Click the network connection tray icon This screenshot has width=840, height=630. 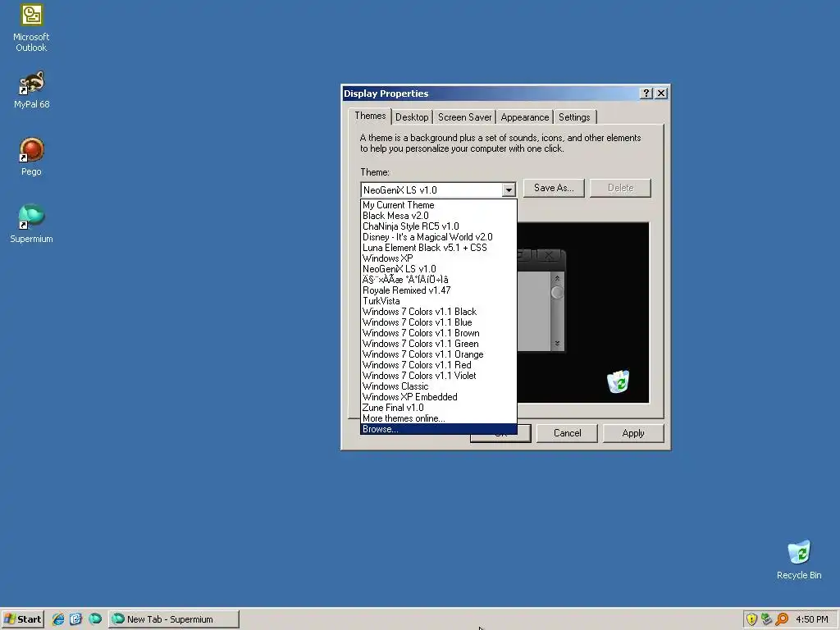[767, 619]
